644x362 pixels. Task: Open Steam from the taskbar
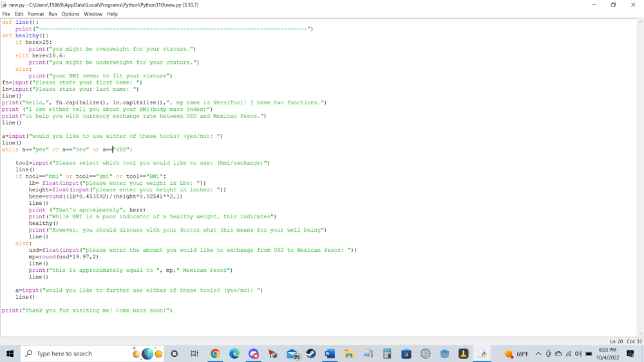[310, 354]
